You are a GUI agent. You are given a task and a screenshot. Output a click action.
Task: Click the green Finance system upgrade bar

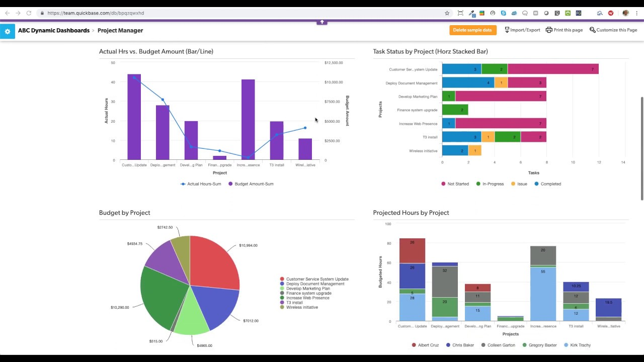455,110
